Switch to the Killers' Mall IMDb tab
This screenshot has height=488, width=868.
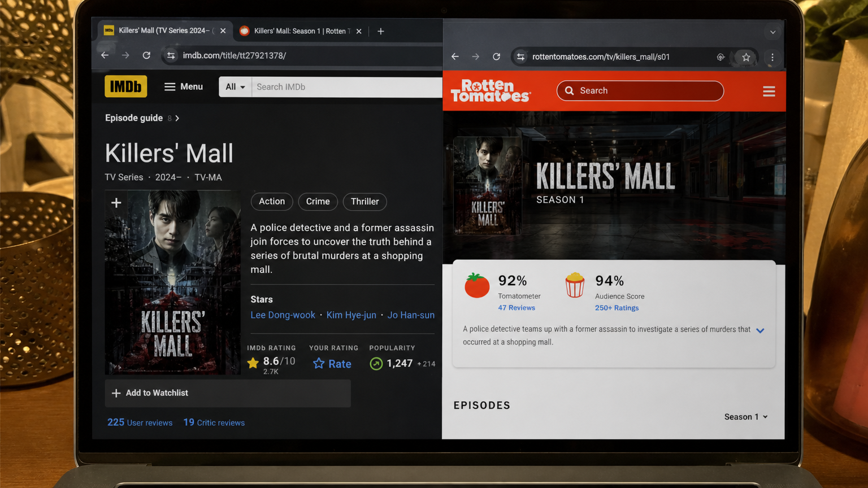click(165, 30)
